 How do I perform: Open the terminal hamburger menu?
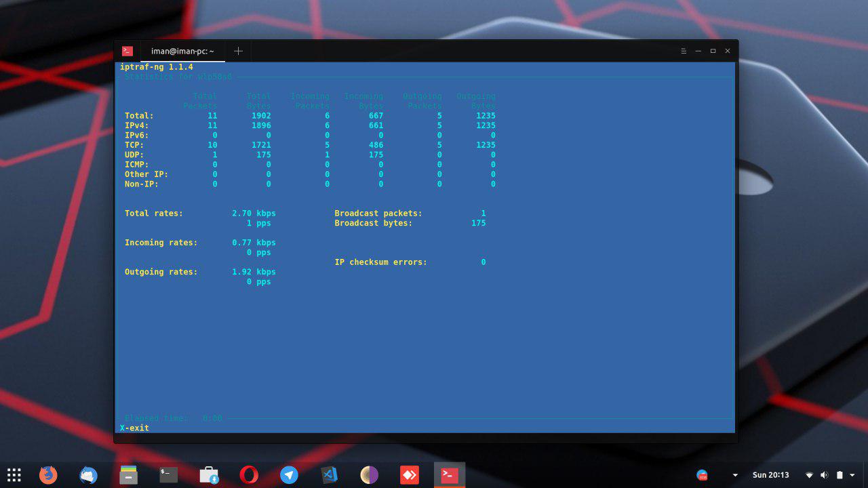click(x=684, y=51)
